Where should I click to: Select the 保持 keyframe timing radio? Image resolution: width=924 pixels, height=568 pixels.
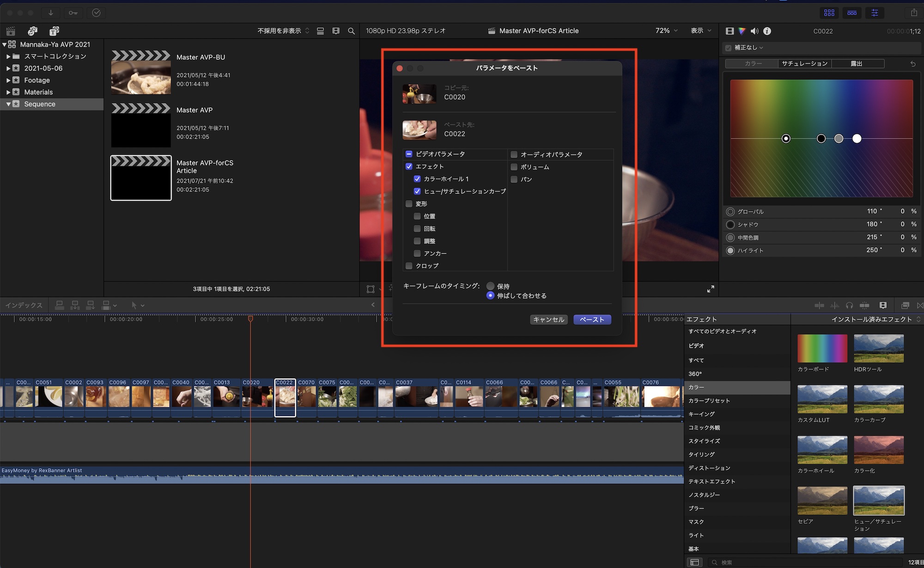[x=491, y=286]
